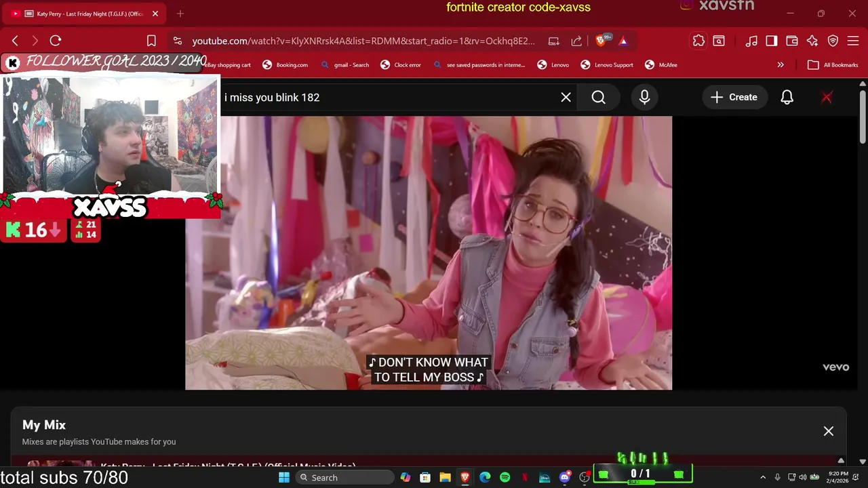The image size is (868, 488).
Task: Click the screen cast icon in address bar
Action: pos(553,41)
